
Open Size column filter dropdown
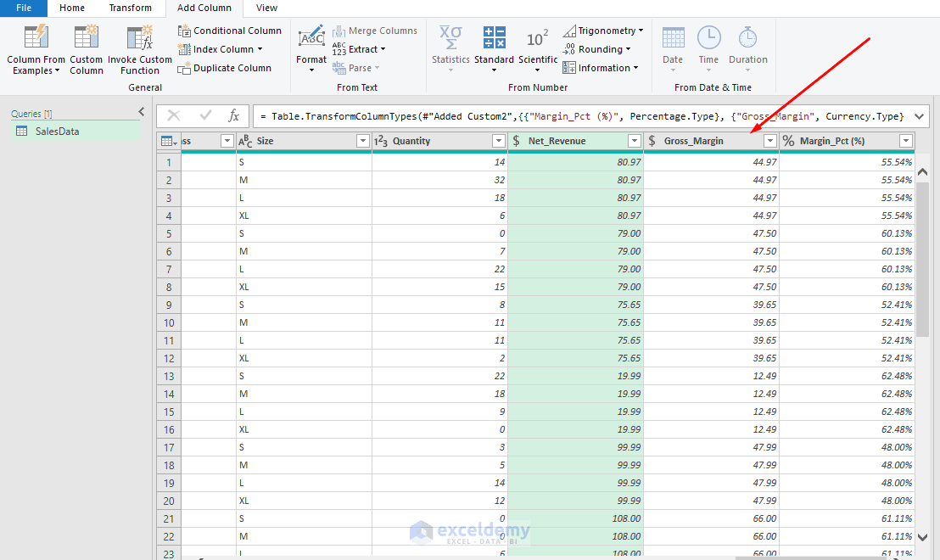tap(363, 141)
